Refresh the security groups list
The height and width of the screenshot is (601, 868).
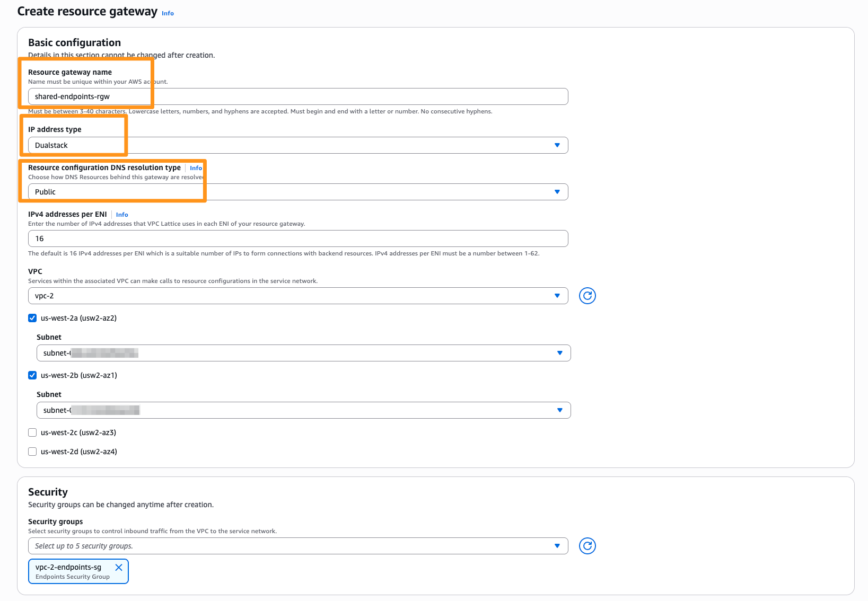coord(587,546)
